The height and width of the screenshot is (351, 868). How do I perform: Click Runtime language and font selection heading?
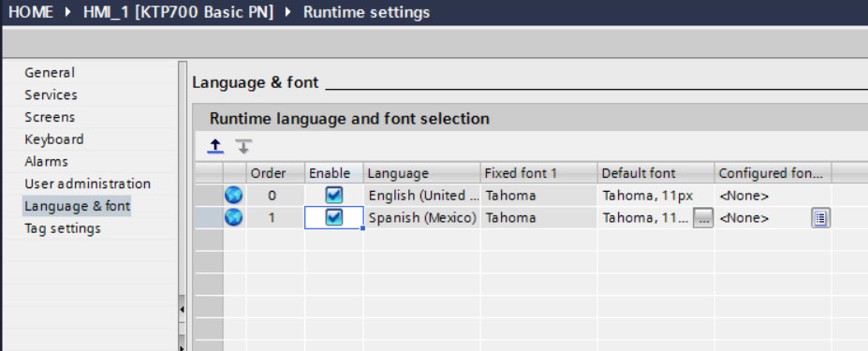pyautogui.click(x=349, y=119)
